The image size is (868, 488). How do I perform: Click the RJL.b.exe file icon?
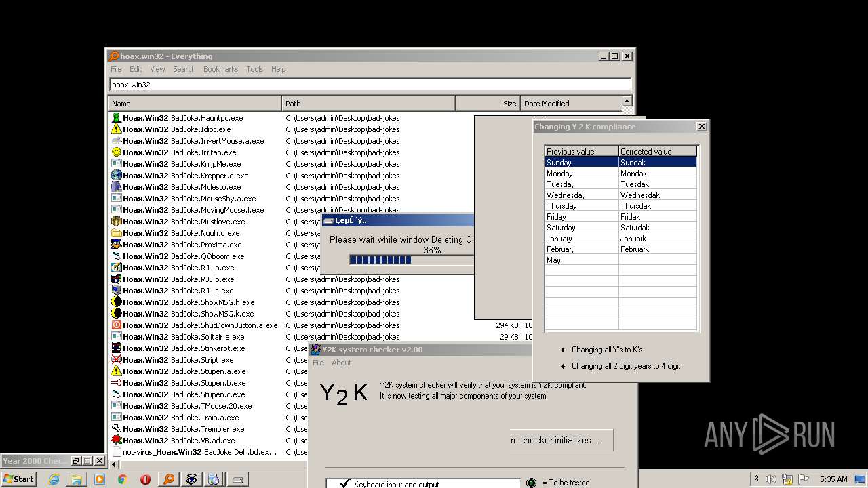coord(117,279)
